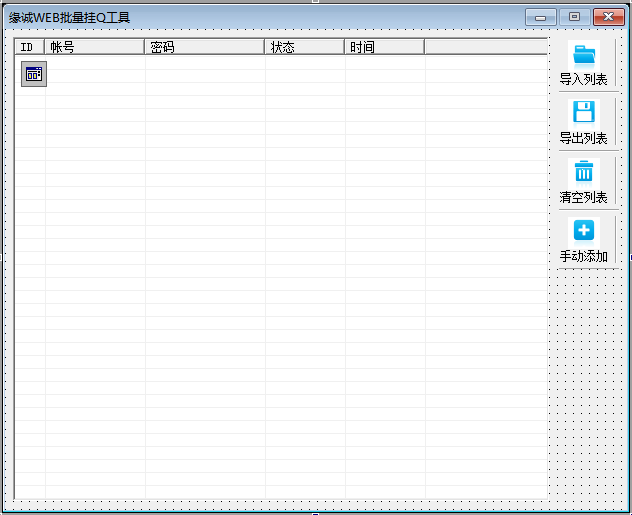Click the 密码 column header
The image size is (632, 515).
(204, 47)
